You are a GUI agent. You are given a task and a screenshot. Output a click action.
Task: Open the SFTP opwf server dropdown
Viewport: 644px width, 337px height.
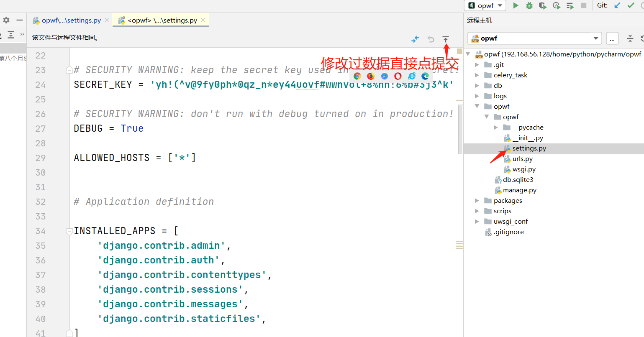(x=534, y=38)
